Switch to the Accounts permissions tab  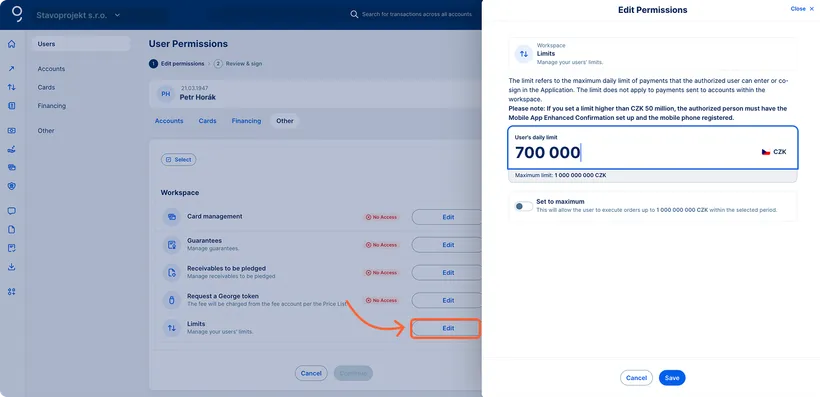169,121
